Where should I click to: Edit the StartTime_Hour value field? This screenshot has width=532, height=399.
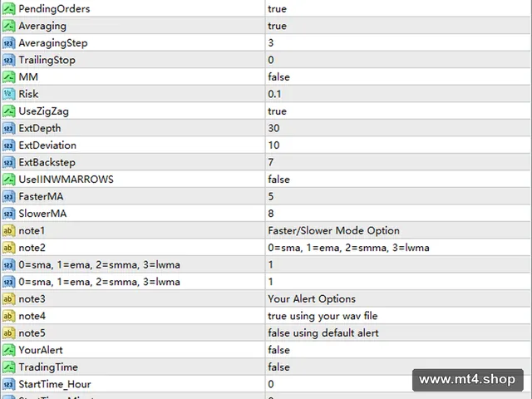[338, 384]
